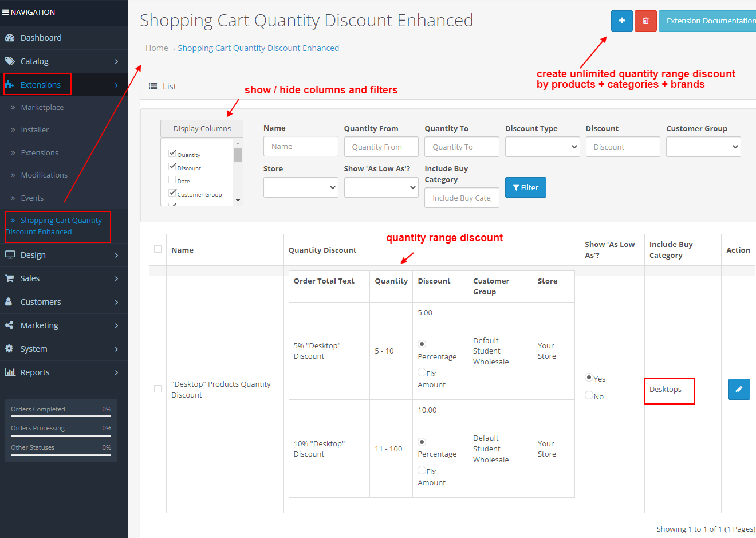
Task: Uncheck the Quantity display column
Action: (x=173, y=152)
